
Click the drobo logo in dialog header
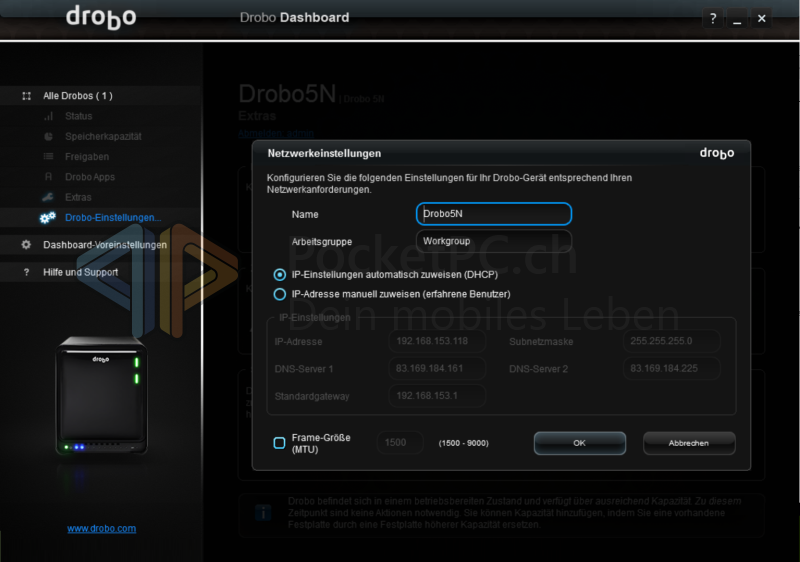coord(717,154)
